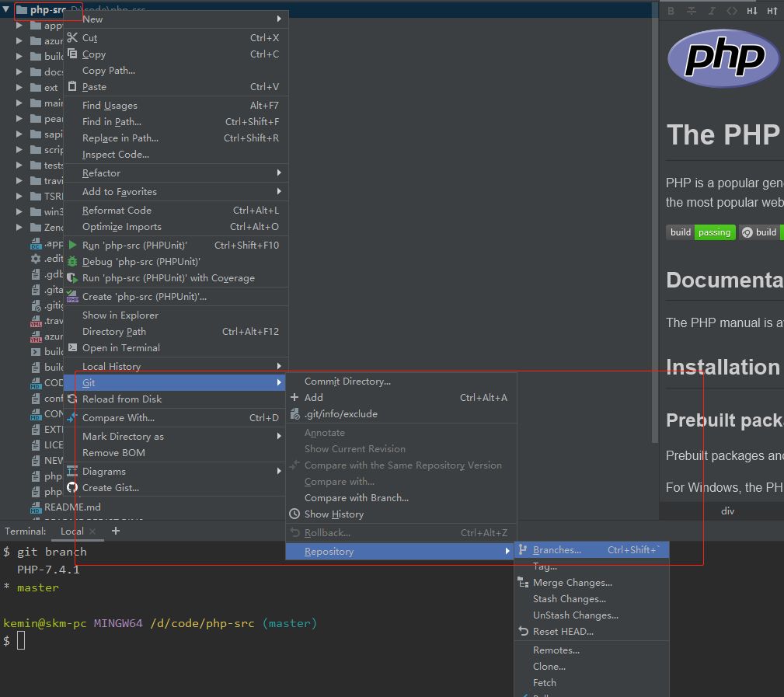Click the terminal input prompt
Image resolution: width=784 pixels, height=697 pixels.
tap(21, 640)
